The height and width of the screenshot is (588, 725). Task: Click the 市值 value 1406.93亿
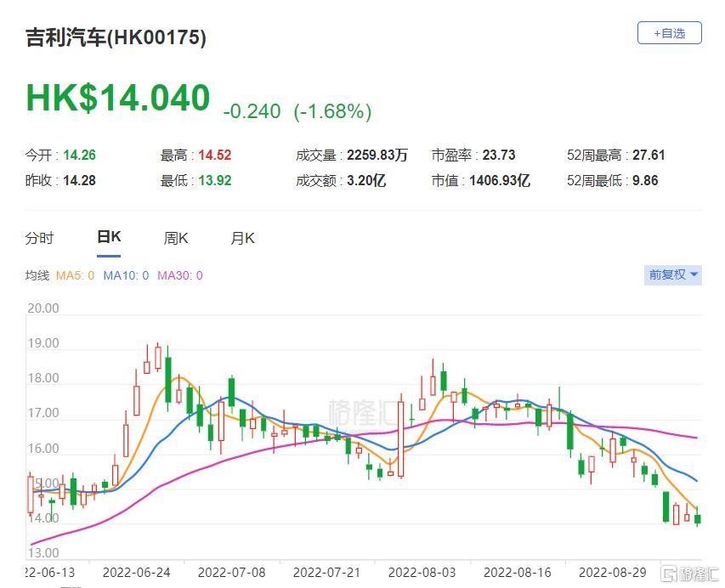click(x=500, y=180)
